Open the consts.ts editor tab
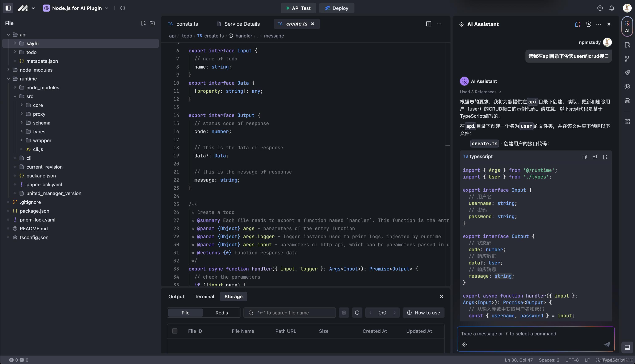 tap(187, 24)
